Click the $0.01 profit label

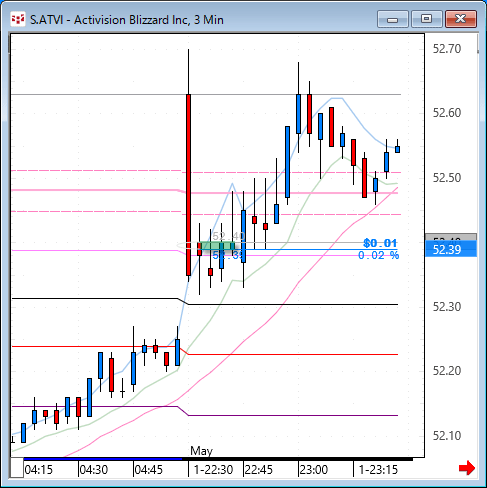coord(380,243)
